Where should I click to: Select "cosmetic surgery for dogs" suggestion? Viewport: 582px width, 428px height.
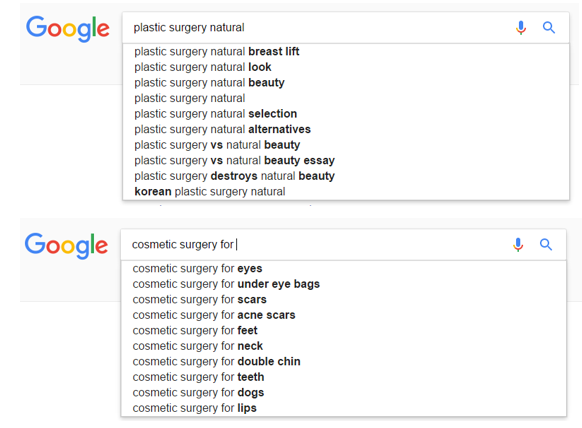click(x=343, y=393)
